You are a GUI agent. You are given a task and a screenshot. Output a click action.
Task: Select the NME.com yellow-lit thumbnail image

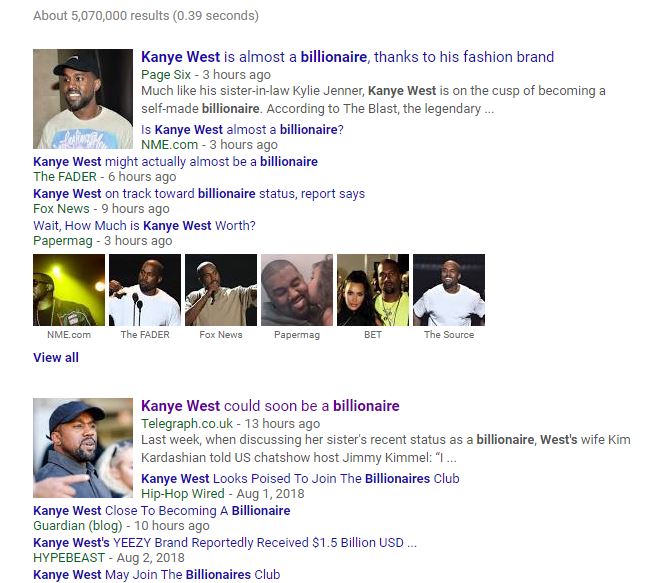tap(69, 290)
